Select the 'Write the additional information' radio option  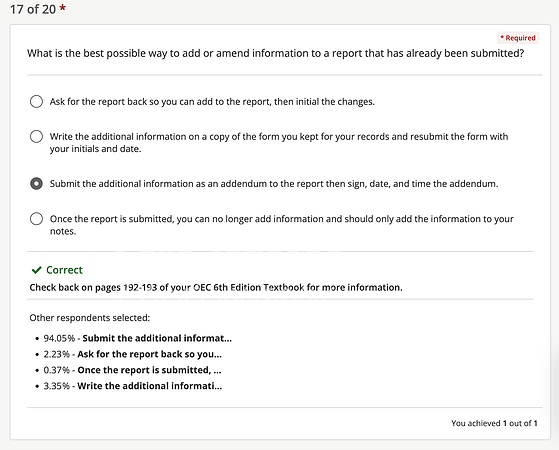(x=36, y=137)
